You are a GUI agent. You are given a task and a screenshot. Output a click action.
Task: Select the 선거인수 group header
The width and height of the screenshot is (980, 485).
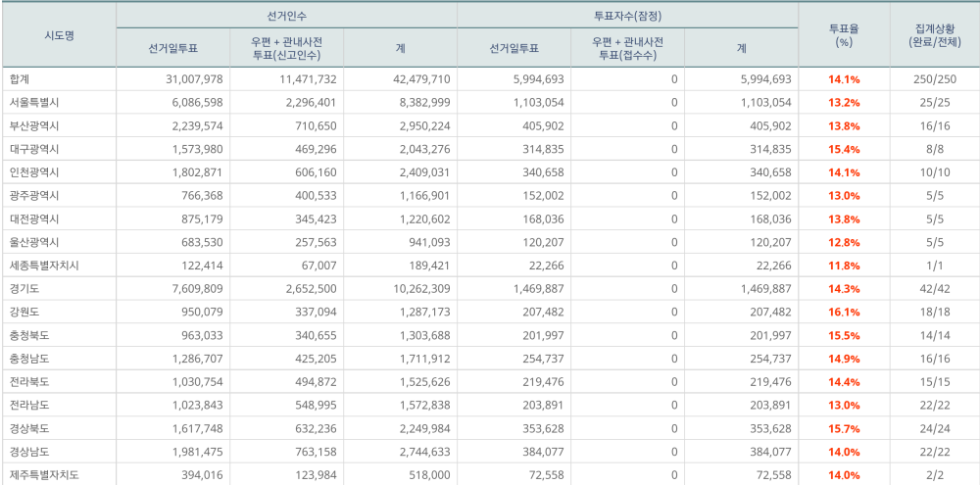coord(286,17)
